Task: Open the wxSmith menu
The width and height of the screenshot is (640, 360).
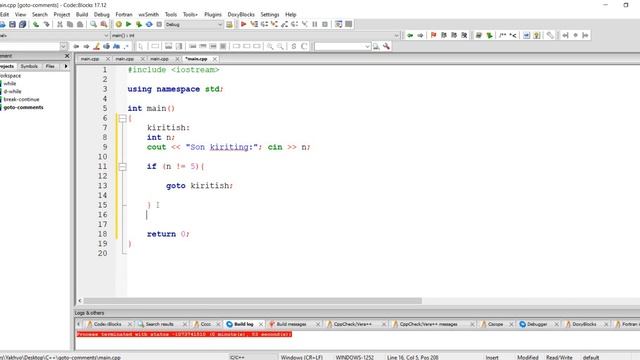Action: pyautogui.click(x=149, y=14)
